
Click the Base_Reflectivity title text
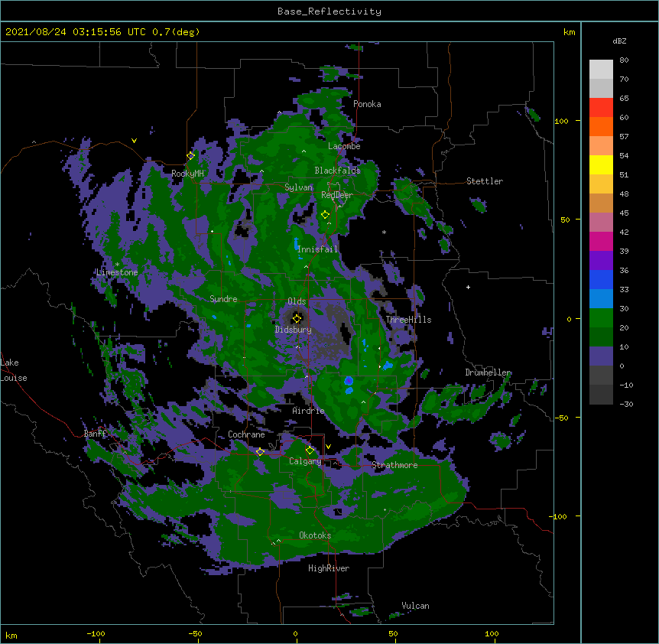(329, 11)
